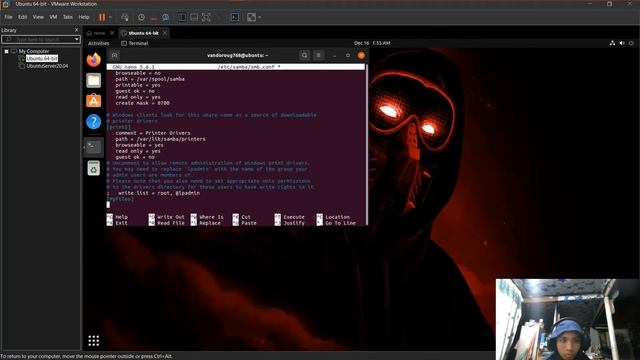Open the VM menu
This screenshot has height=360, width=640.
coord(53,17)
